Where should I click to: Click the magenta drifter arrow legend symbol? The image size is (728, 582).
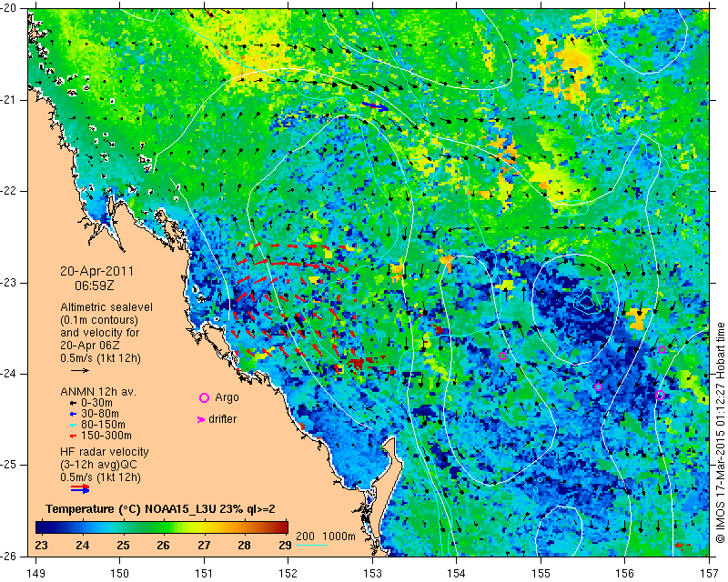[201, 419]
